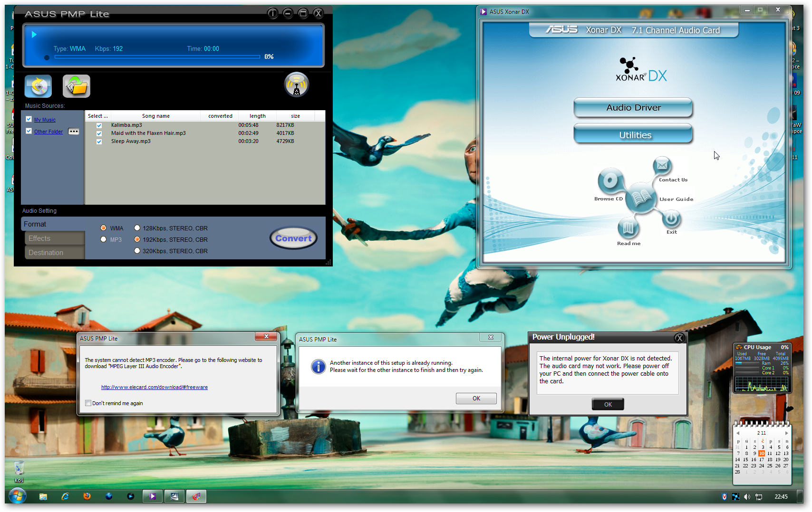
Task: Start playback with the play triangle
Action: point(34,34)
